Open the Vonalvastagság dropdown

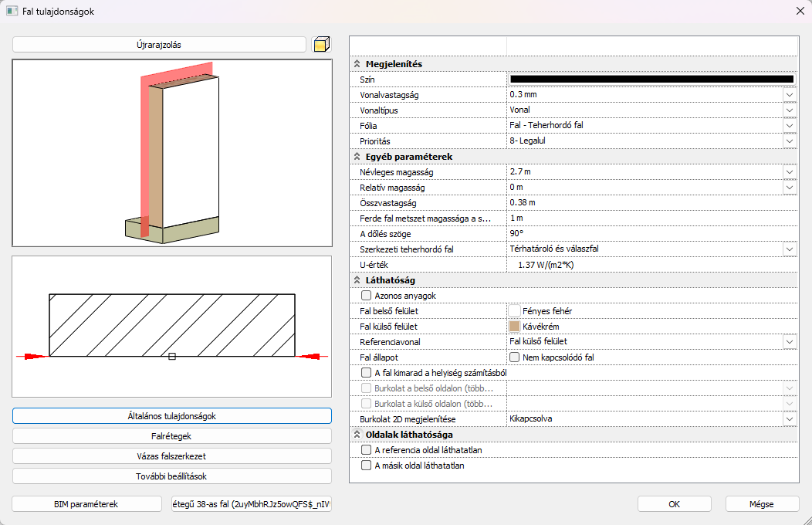coord(789,95)
